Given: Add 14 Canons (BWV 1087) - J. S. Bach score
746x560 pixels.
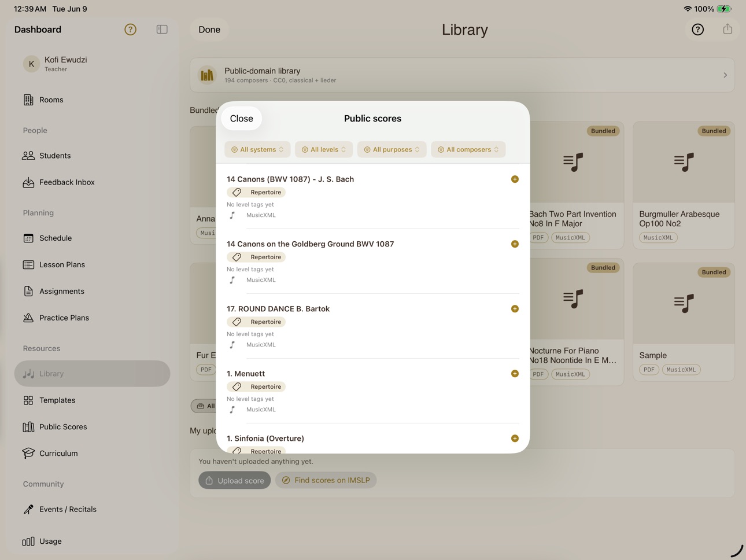Looking at the screenshot, I should (x=515, y=179).
